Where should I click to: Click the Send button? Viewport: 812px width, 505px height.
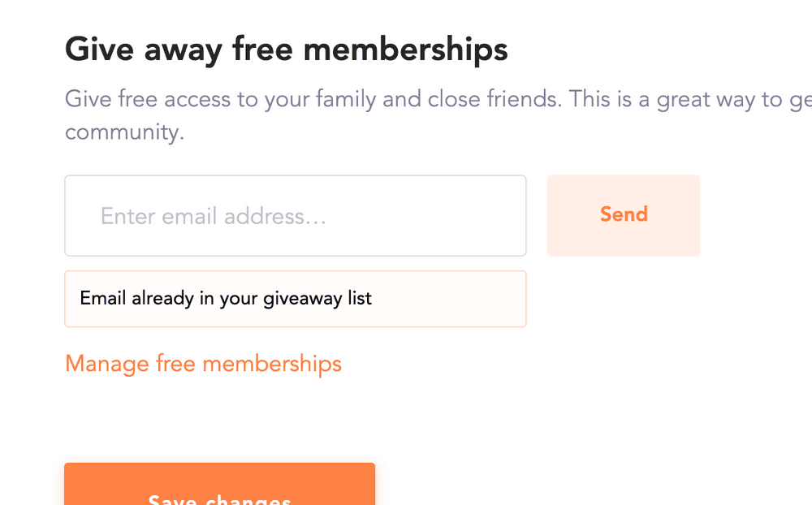[624, 215]
